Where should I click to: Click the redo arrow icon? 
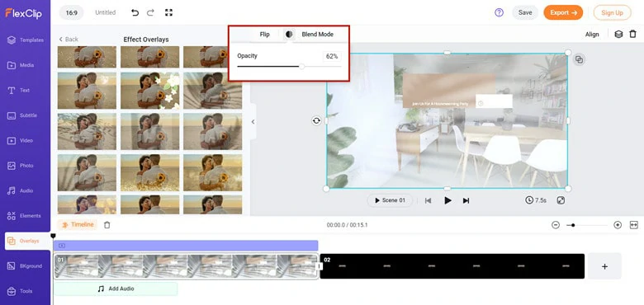pyautogui.click(x=150, y=12)
